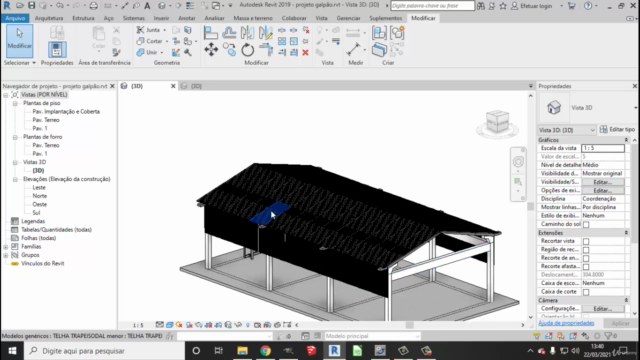Activate the Measure between two references tool
The image size is (640, 360).
click(353, 50)
